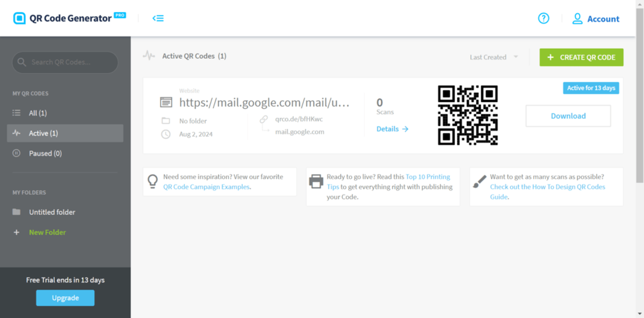Viewport: 644px width, 318px height.
Task: Click the pulse icon beside Active (1)
Action: (x=16, y=133)
